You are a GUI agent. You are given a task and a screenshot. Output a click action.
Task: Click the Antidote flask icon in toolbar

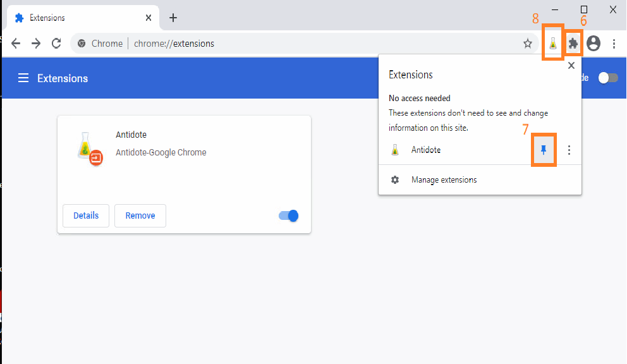tap(553, 44)
